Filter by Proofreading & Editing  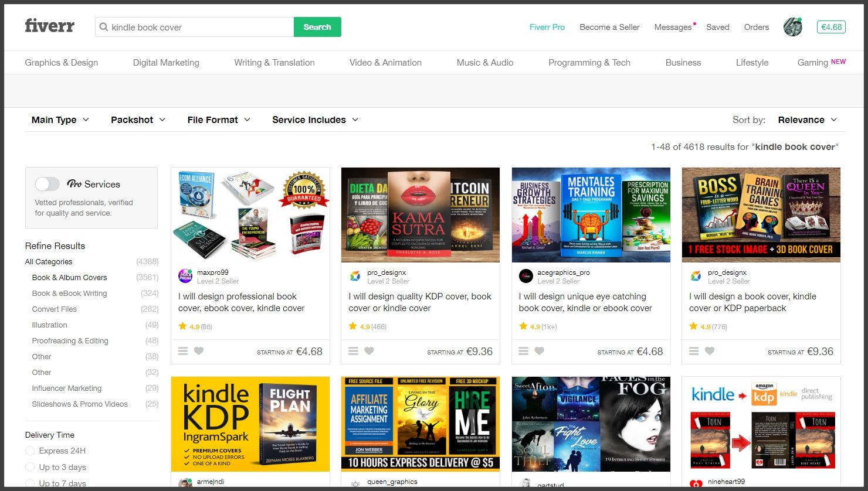pyautogui.click(x=70, y=340)
